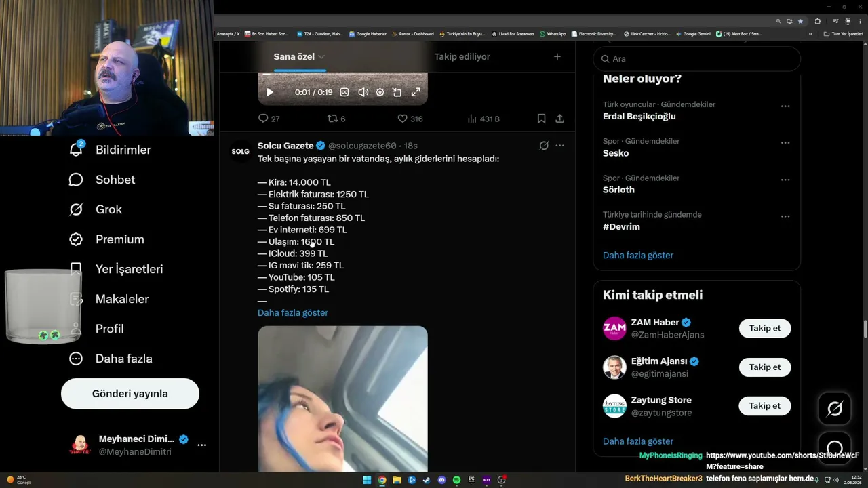Expand post text with Daha fazla göster
This screenshot has width=868, height=488.
click(293, 313)
